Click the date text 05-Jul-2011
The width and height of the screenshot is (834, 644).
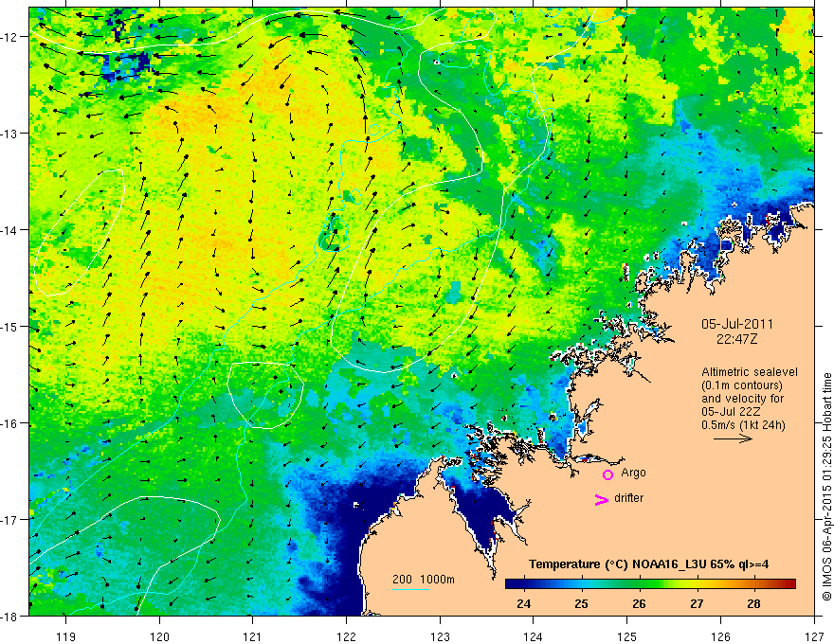click(x=737, y=324)
